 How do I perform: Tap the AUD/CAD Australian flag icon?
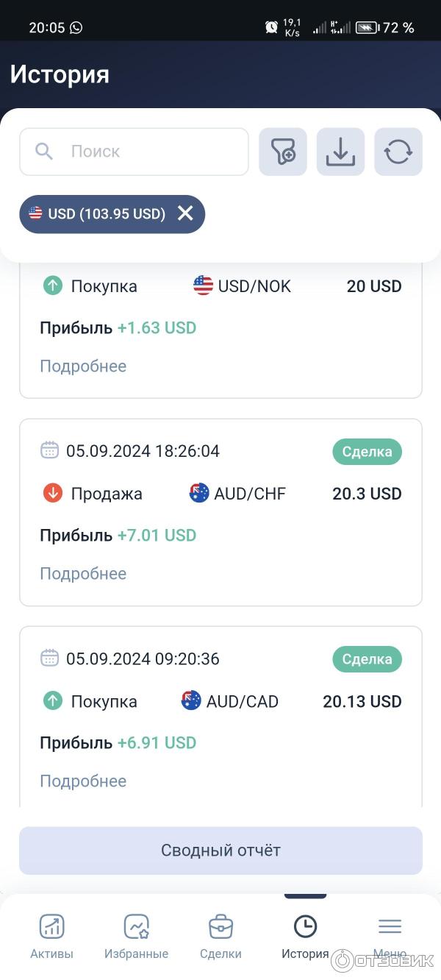pos(191,700)
